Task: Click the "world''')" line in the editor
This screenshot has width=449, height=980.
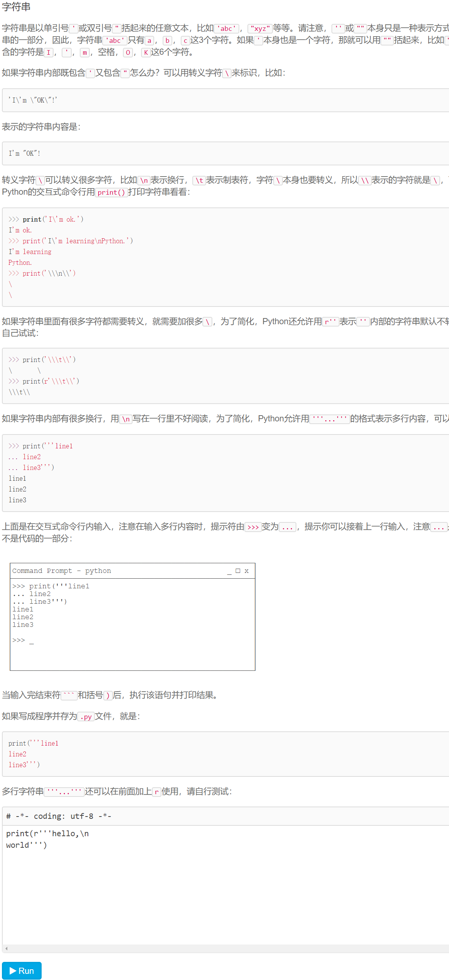Action: (x=26, y=845)
